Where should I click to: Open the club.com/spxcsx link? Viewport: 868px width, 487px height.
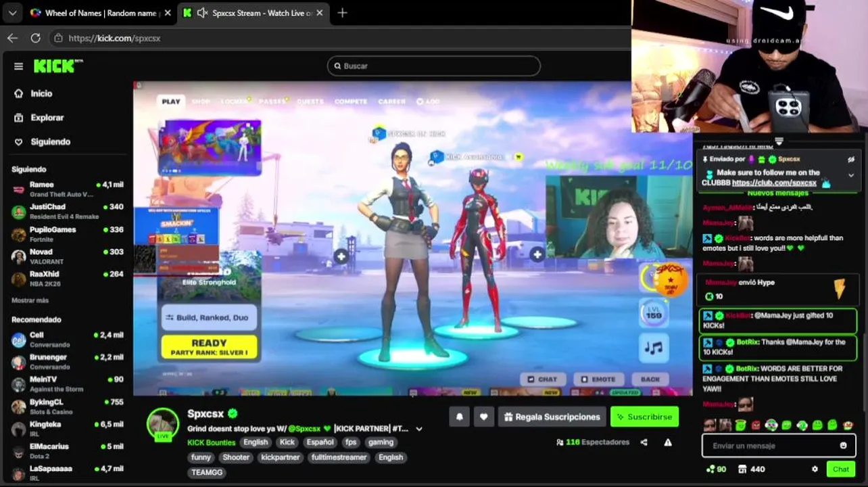point(774,183)
